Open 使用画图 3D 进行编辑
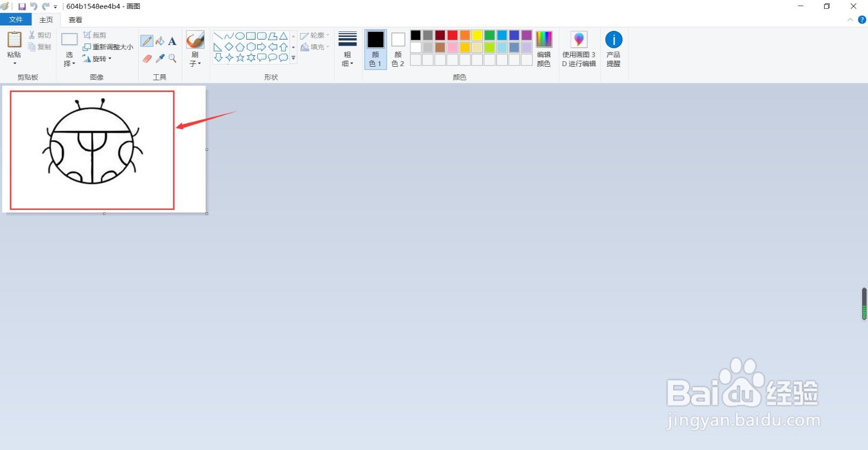Viewport: 868px width, 450px height. pyautogui.click(x=579, y=49)
